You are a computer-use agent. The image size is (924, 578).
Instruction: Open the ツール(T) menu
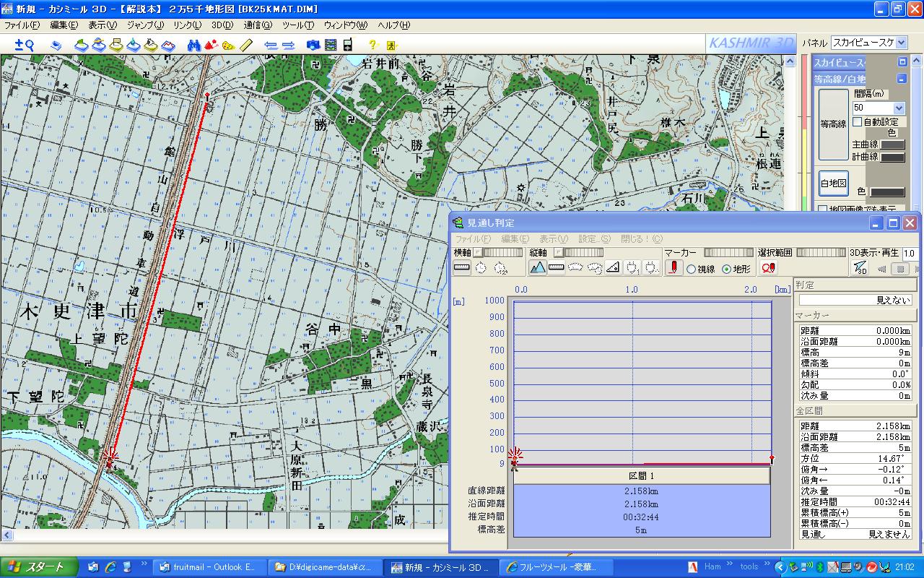(297, 25)
